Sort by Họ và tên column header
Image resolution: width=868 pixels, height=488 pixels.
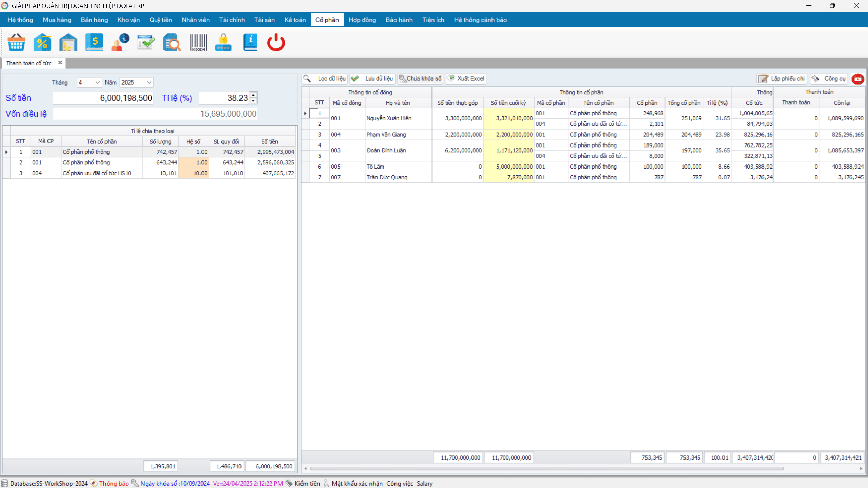398,103
